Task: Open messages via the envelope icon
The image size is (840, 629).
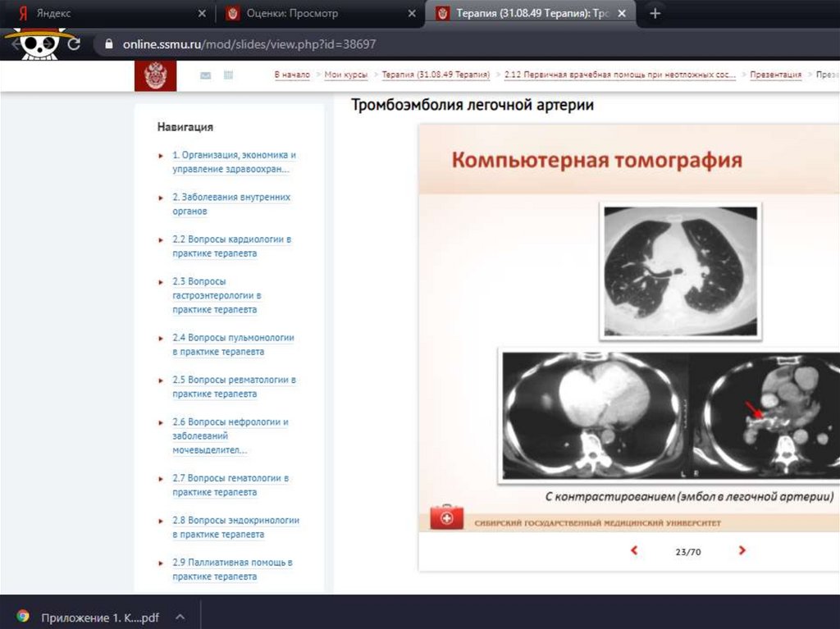Action: coord(205,75)
